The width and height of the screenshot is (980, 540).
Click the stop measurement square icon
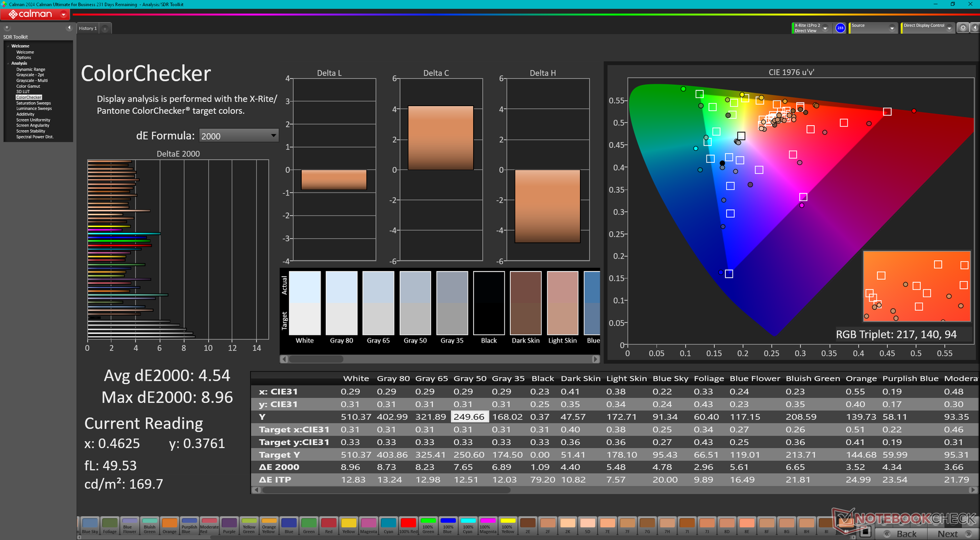click(x=865, y=532)
